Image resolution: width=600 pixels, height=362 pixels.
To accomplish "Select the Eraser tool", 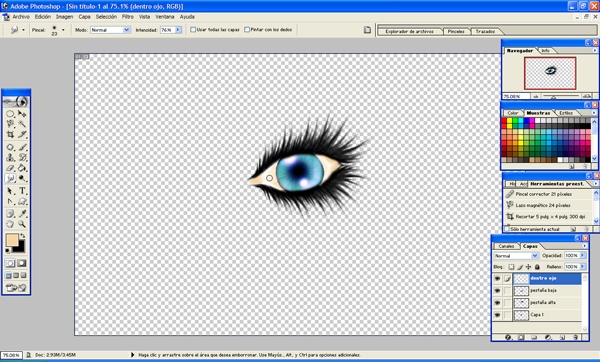I will (x=10, y=168).
